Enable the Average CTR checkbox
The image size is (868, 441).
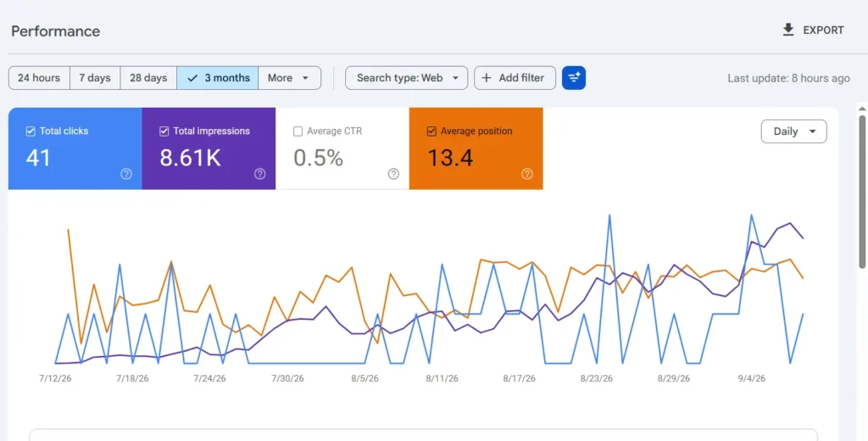pyautogui.click(x=298, y=131)
